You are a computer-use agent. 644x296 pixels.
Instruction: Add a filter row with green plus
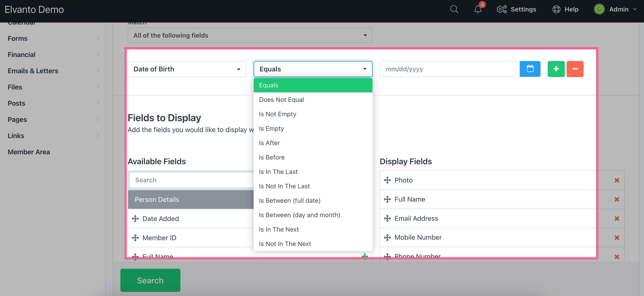pyautogui.click(x=556, y=69)
